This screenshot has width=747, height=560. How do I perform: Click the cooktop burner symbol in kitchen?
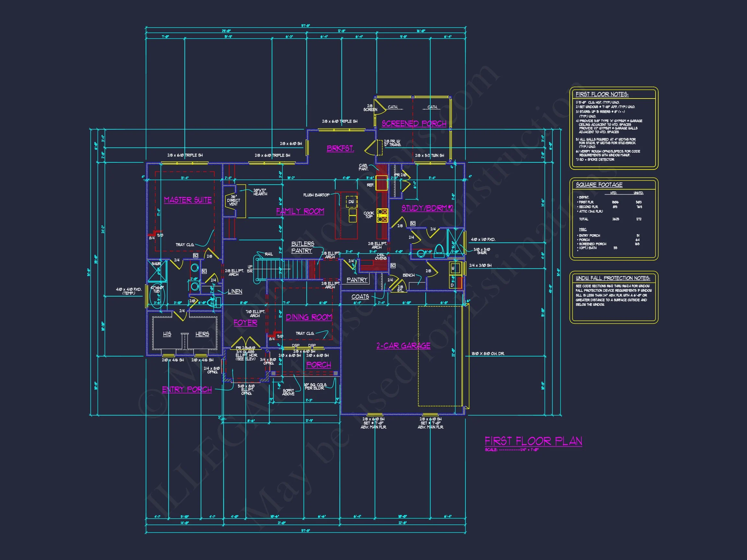[382, 216]
